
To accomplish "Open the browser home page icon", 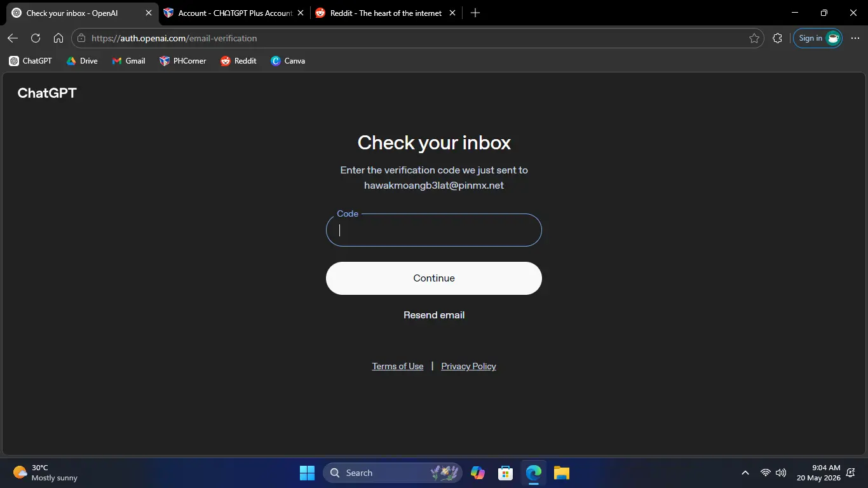I will pos(58,38).
